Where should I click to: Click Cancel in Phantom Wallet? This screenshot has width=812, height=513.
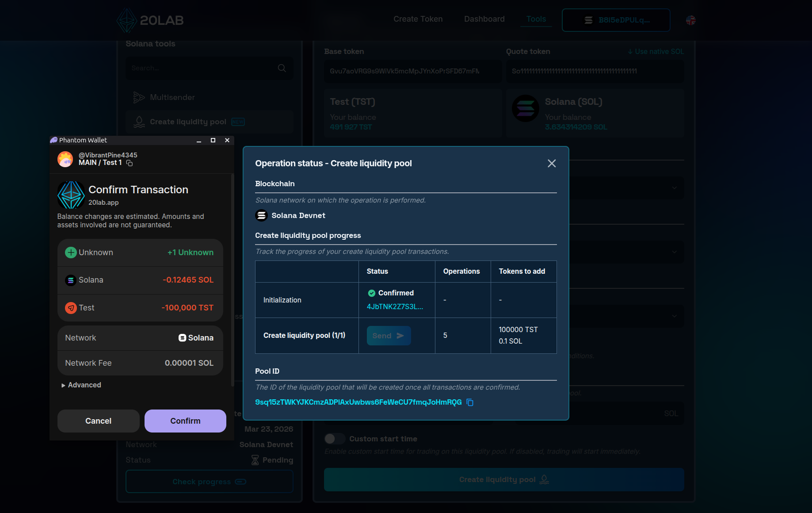coord(99,421)
